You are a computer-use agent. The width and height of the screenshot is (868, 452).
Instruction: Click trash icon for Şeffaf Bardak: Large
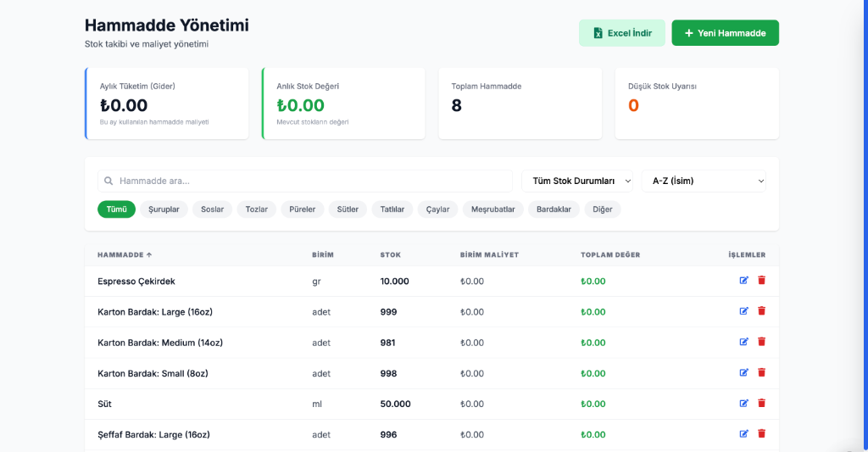pyautogui.click(x=761, y=434)
